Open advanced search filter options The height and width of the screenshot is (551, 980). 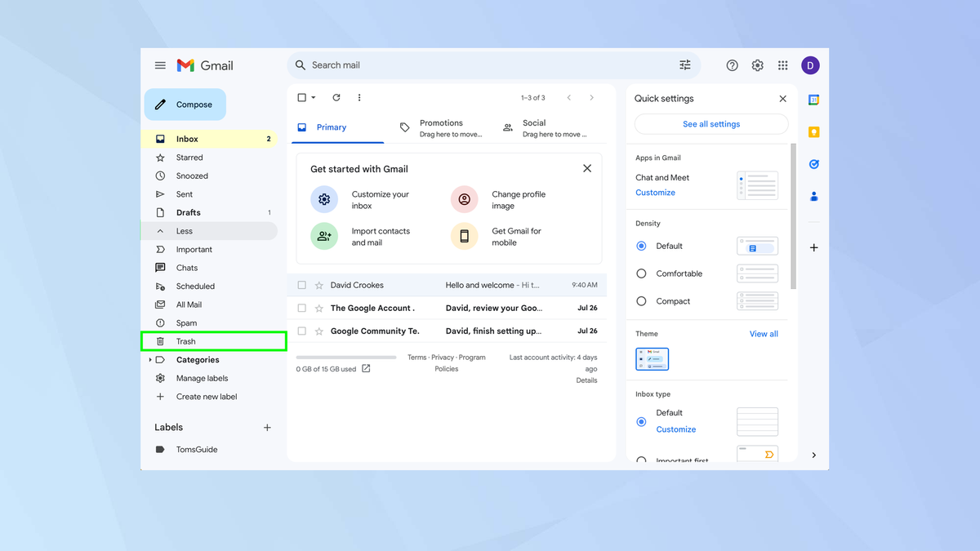[x=684, y=64]
